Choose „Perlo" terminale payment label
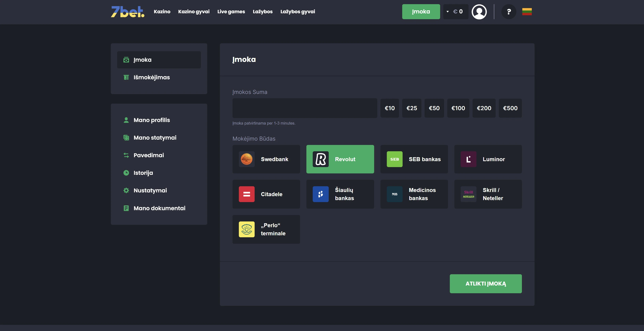This screenshot has height=331, width=644. tap(273, 229)
